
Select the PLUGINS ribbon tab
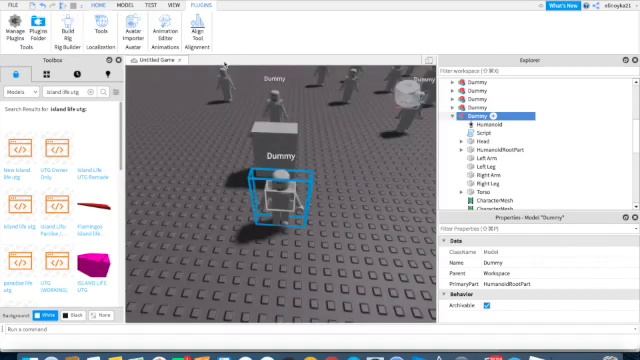[x=201, y=5]
